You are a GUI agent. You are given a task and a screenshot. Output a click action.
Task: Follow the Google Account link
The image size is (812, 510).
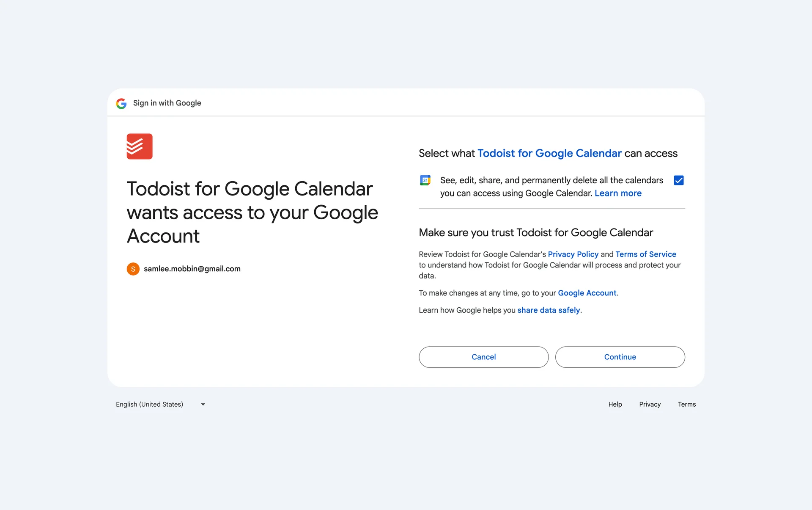pos(587,293)
